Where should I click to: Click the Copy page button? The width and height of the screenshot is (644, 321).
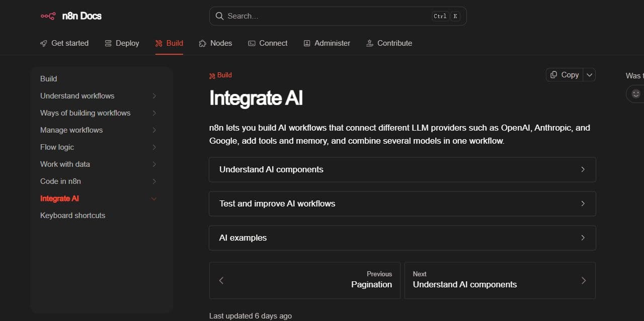point(565,74)
